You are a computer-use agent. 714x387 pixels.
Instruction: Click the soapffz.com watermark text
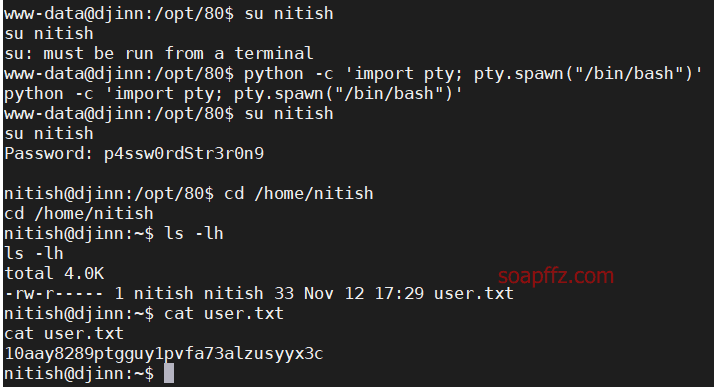pyautogui.click(x=556, y=275)
